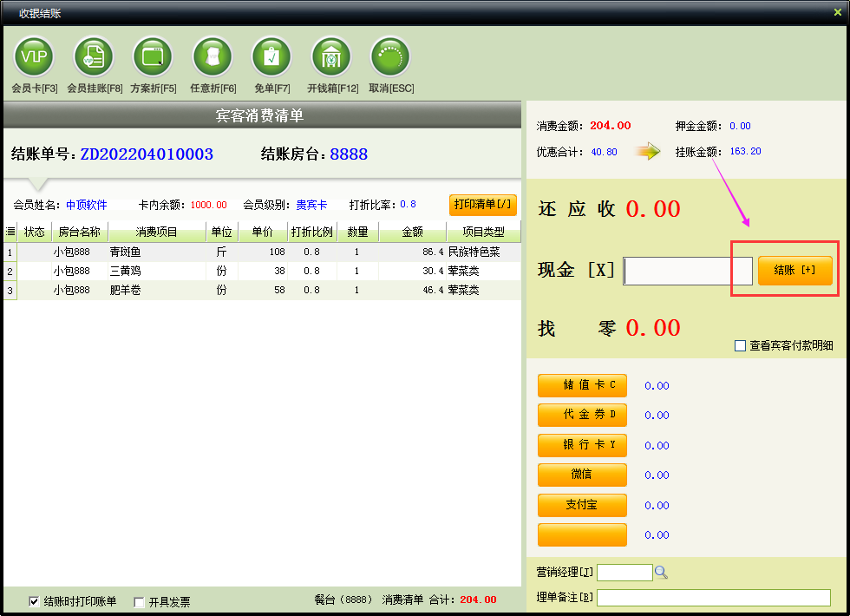The image size is (850, 616).
Task: Toggle the 结账时打印账单 checkbox
Action: pyautogui.click(x=34, y=601)
